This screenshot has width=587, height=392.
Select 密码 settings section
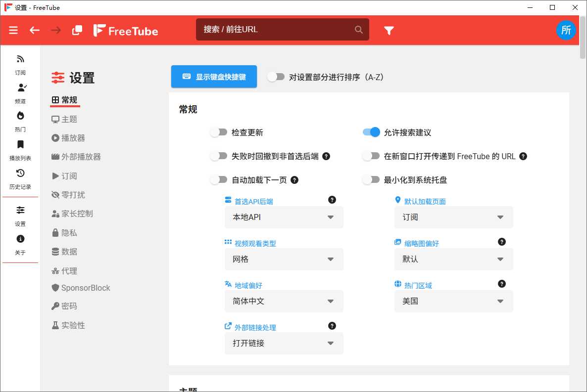(x=64, y=306)
